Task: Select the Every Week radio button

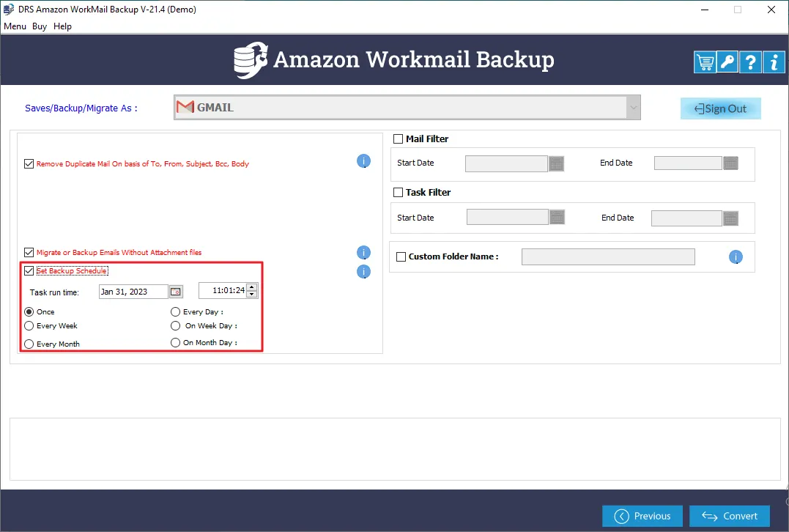Action: point(29,325)
